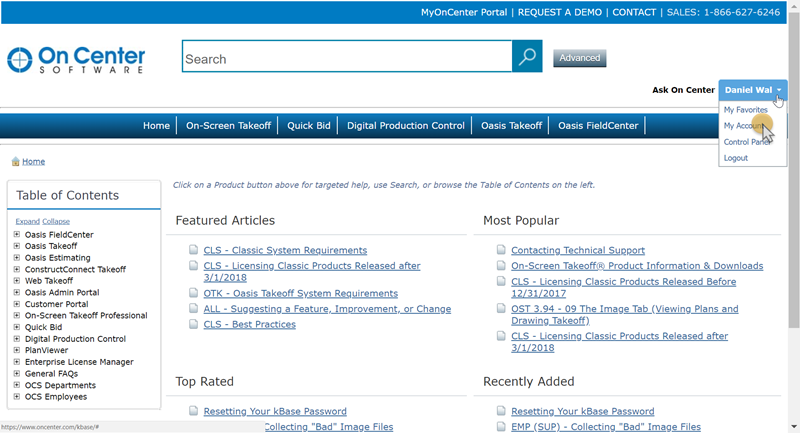Click the scrollbar down arrow

794,426
